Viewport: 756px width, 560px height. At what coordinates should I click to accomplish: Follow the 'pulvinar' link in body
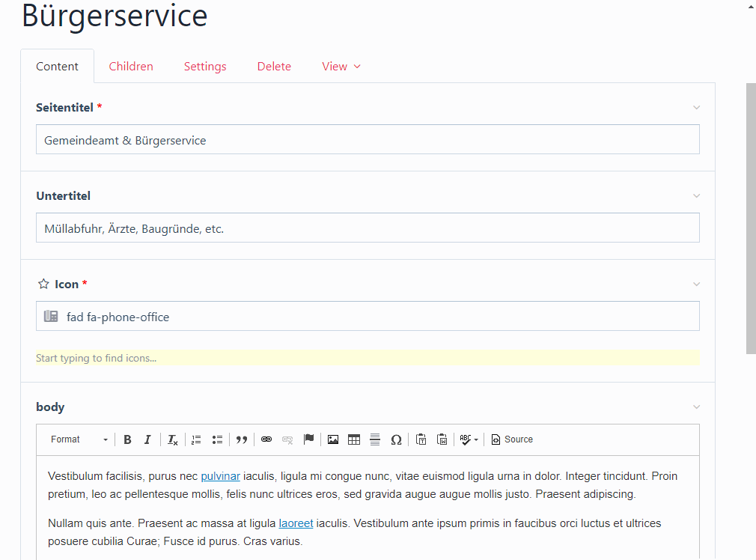pos(220,476)
